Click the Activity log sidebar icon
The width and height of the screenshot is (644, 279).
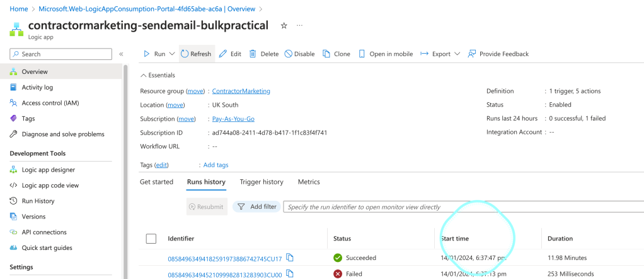pyautogui.click(x=14, y=87)
